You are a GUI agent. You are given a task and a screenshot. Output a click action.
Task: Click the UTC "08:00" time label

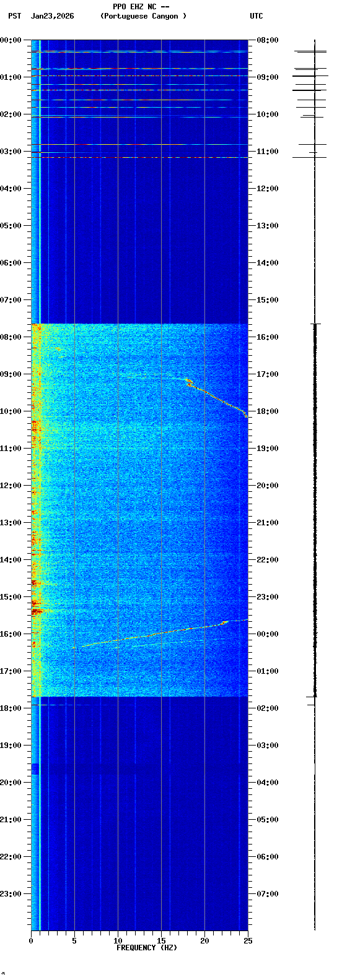click(x=268, y=40)
